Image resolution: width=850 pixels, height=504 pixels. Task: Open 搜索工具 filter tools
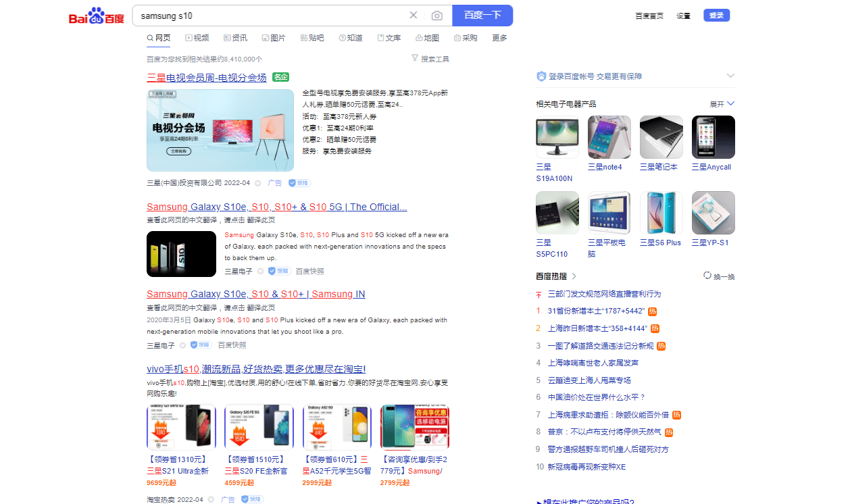pyautogui.click(x=430, y=59)
